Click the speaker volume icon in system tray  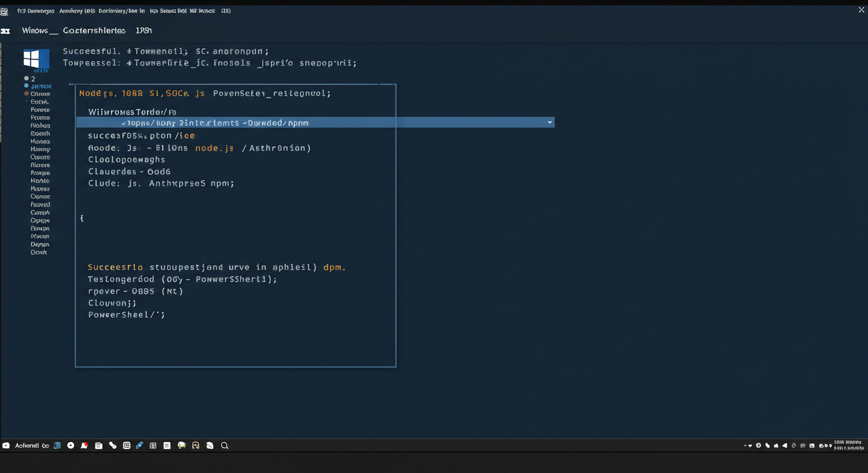coord(785,445)
